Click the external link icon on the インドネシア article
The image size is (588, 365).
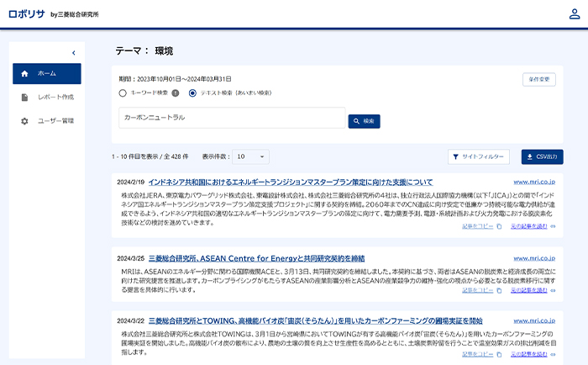[553, 226]
